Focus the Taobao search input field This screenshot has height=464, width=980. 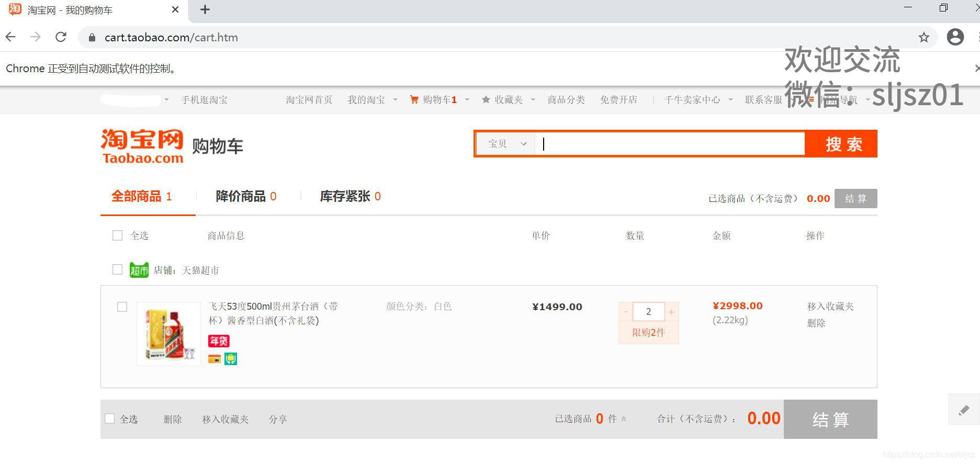click(670, 143)
